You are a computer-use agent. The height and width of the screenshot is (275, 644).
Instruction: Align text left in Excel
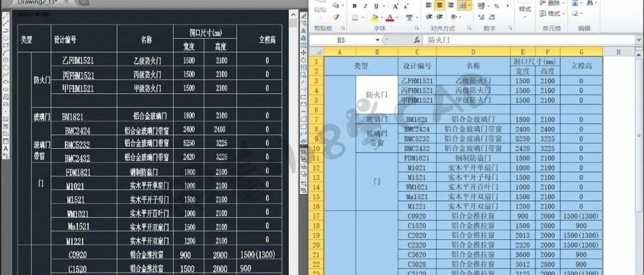(429, 5)
